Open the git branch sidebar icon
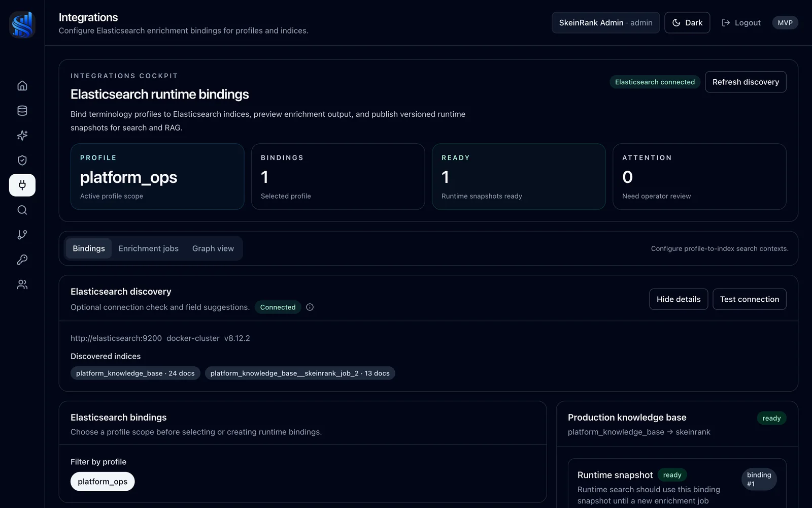This screenshot has height=508, width=812. pos(22,235)
